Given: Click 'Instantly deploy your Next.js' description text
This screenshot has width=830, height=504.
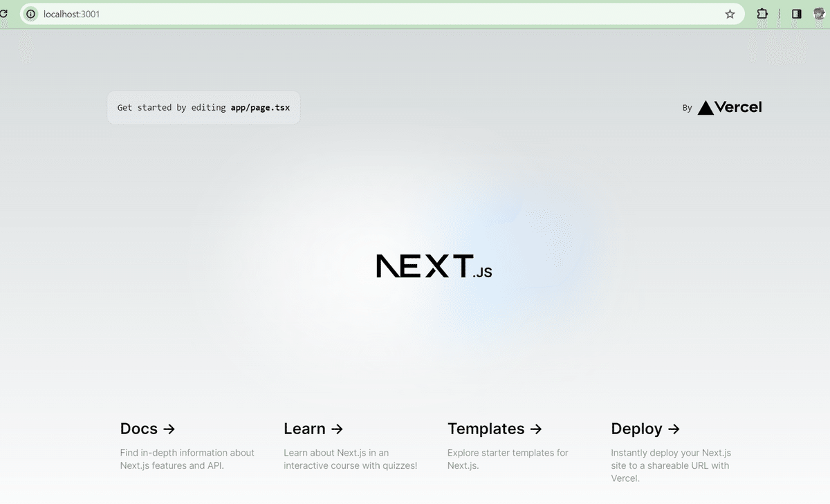Looking at the screenshot, I should [x=671, y=453].
